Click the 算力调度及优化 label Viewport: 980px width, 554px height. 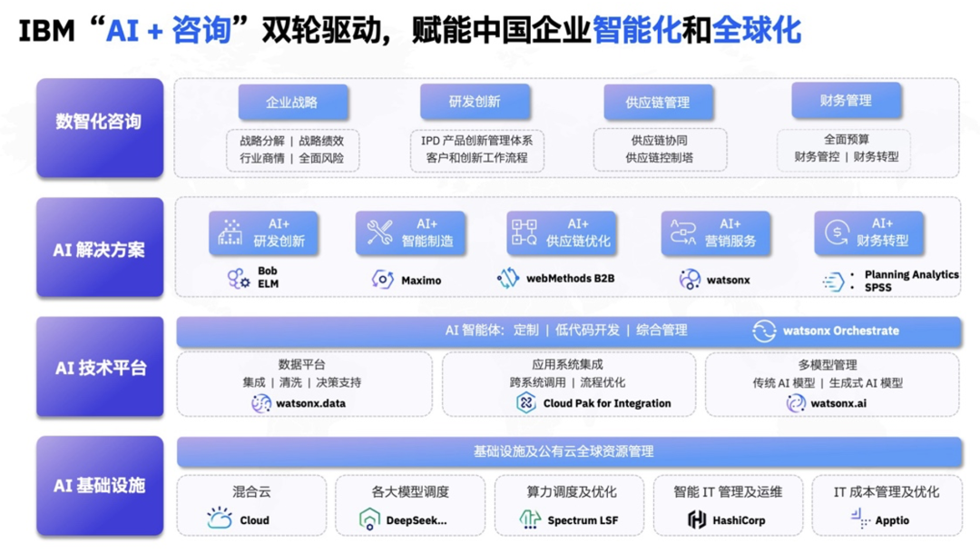pyautogui.click(x=572, y=492)
